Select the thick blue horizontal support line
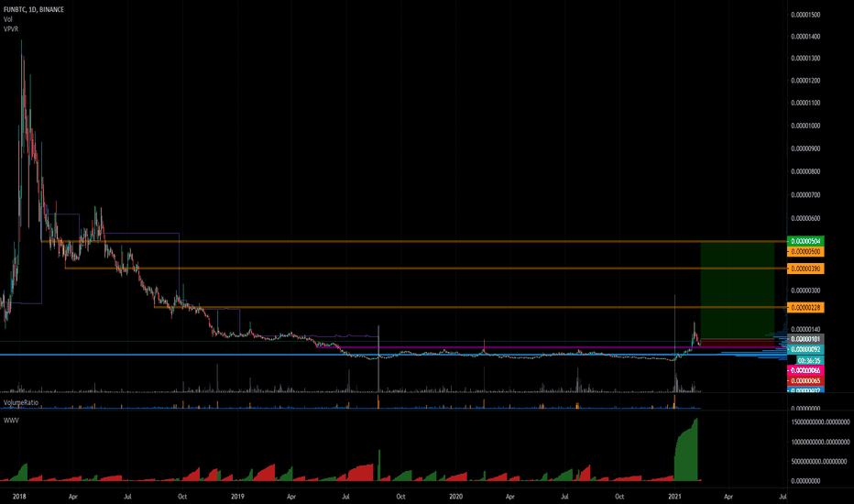This screenshot has width=854, height=504. tap(393, 355)
